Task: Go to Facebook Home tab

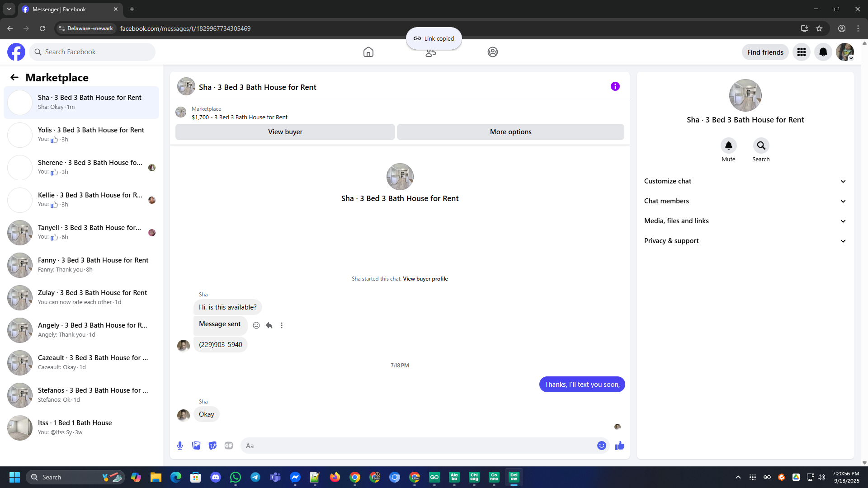Action: tap(368, 52)
